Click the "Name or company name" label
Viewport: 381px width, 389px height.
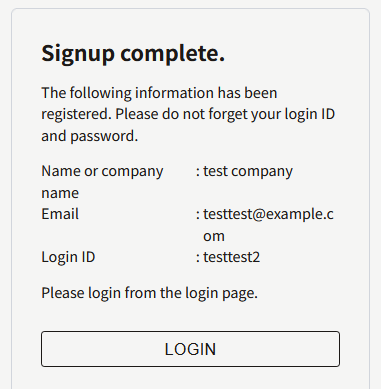(x=102, y=182)
